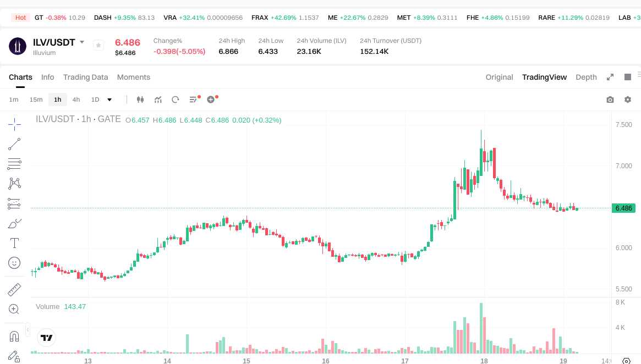The width and height of the screenshot is (641, 364).
Task: Open the candlestick chart type selector
Action: 140,100
